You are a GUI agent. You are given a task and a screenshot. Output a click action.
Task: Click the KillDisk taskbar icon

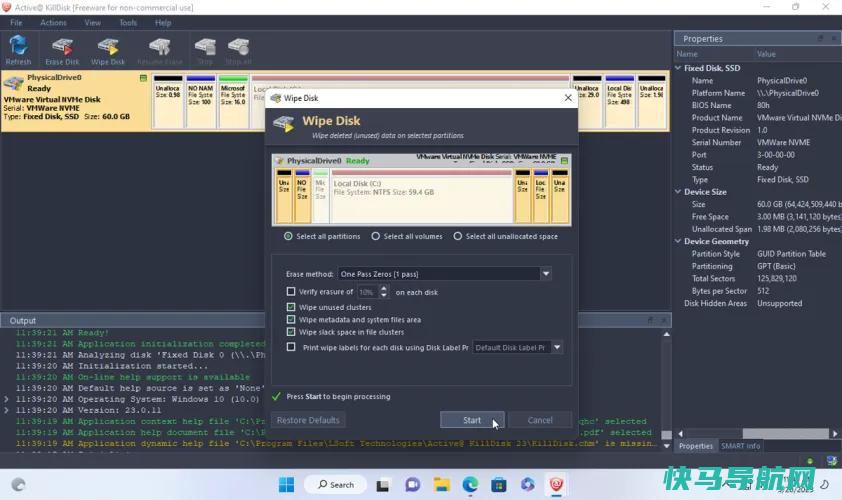tap(556, 484)
